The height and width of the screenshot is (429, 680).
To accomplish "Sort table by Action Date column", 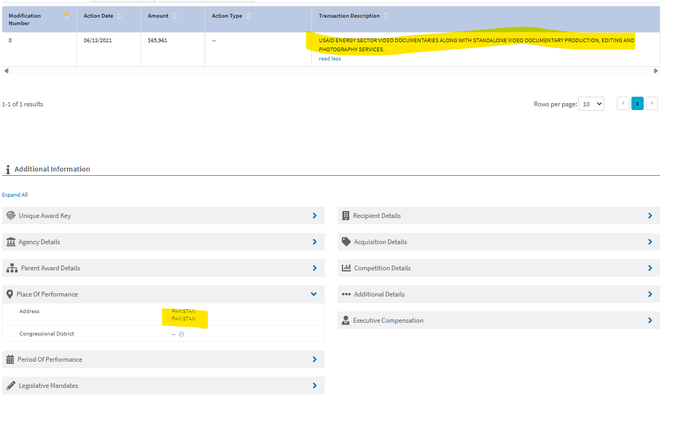I will tap(119, 16).
